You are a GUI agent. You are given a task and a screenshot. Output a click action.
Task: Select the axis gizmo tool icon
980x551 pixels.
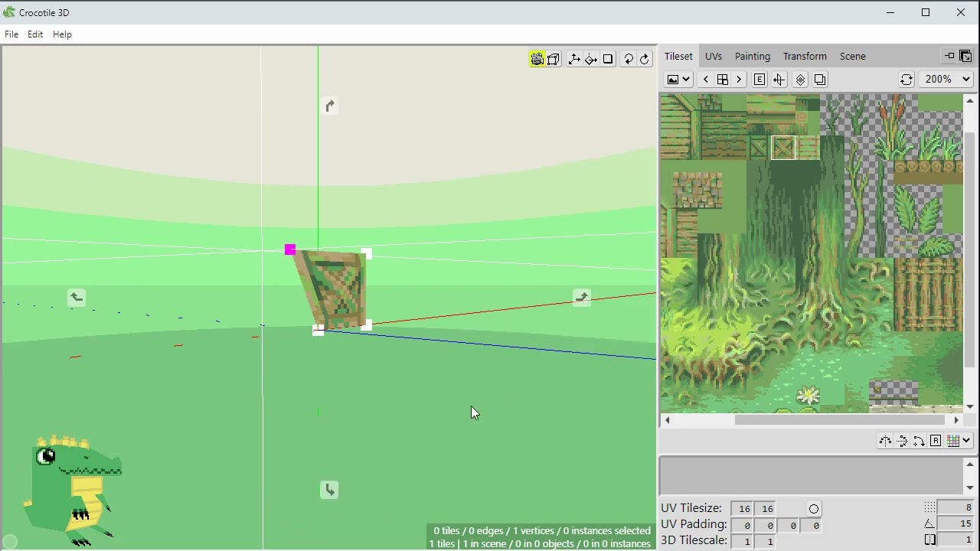point(574,59)
